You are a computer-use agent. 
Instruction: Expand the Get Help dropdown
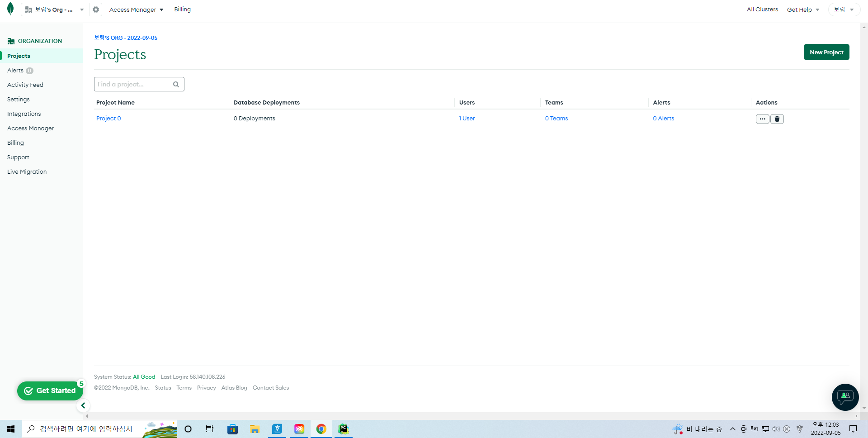click(803, 10)
